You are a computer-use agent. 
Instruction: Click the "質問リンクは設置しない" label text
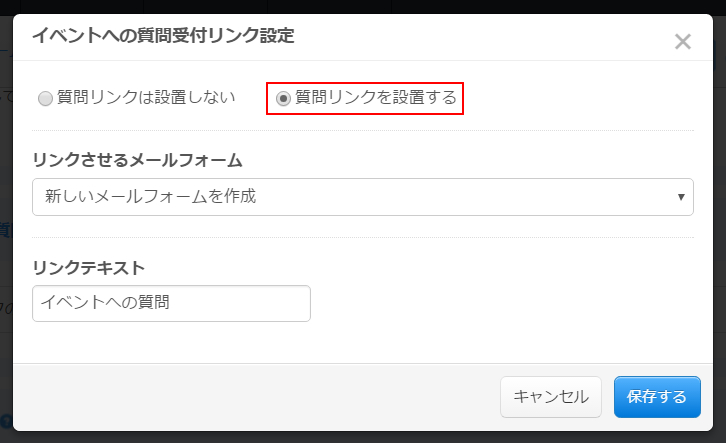[146, 98]
